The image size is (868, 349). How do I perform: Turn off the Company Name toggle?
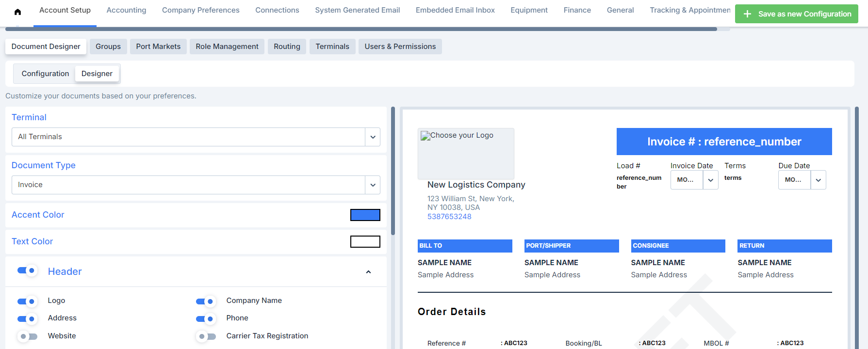[x=205, y=301]
